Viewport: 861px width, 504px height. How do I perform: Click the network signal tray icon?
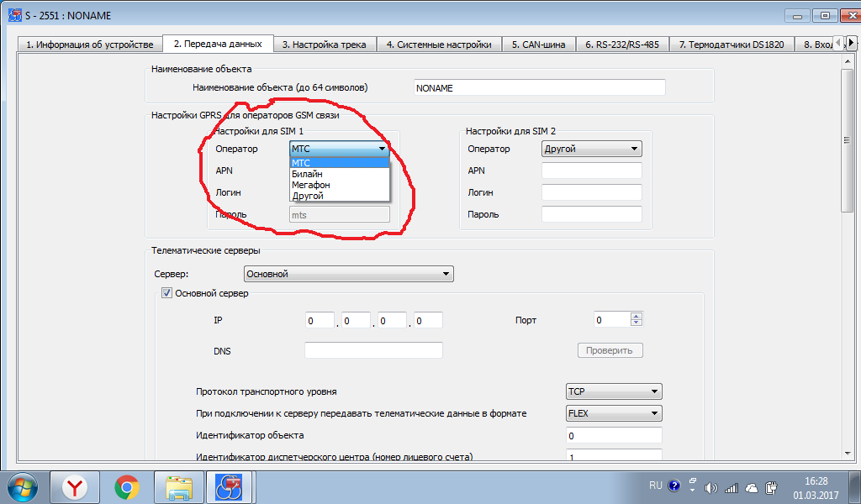click(732, 487)
